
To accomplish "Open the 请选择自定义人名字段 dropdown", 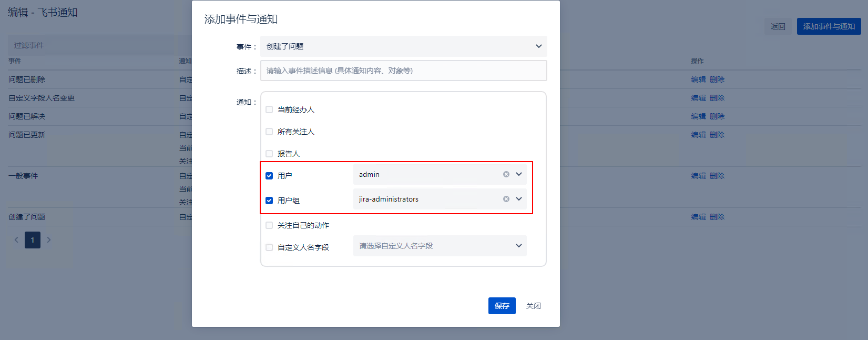I will point(440,246).
